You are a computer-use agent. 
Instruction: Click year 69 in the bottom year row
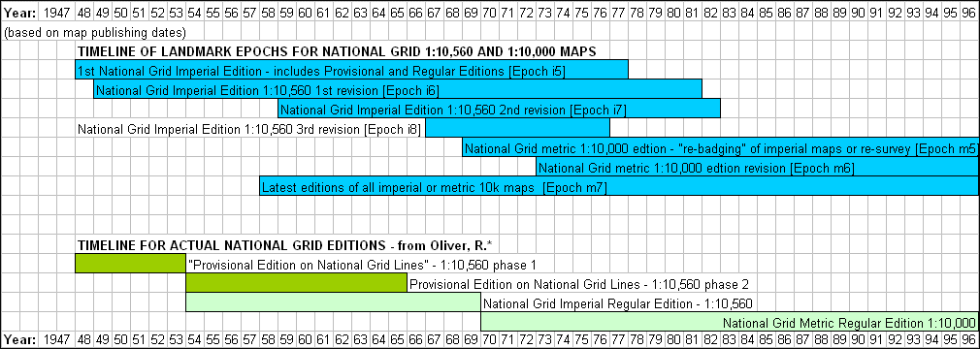click(472, 340)
